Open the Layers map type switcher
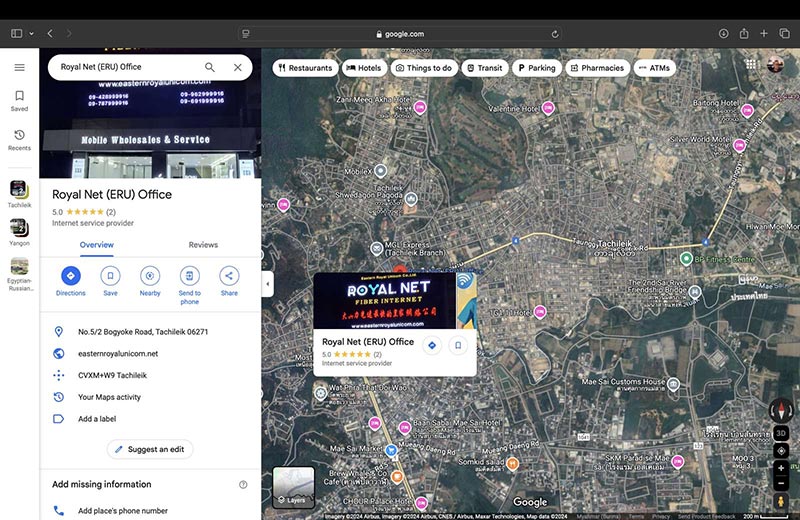The image size is (800, 520). [x=293, y=487]
